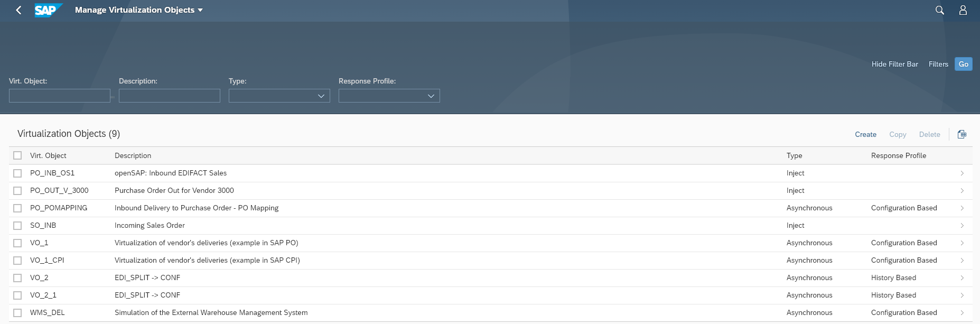This screenshot has height=324, width=980.
Task: Select the PO_POMAPPING row checkbox
Action: tap(17, 208)
